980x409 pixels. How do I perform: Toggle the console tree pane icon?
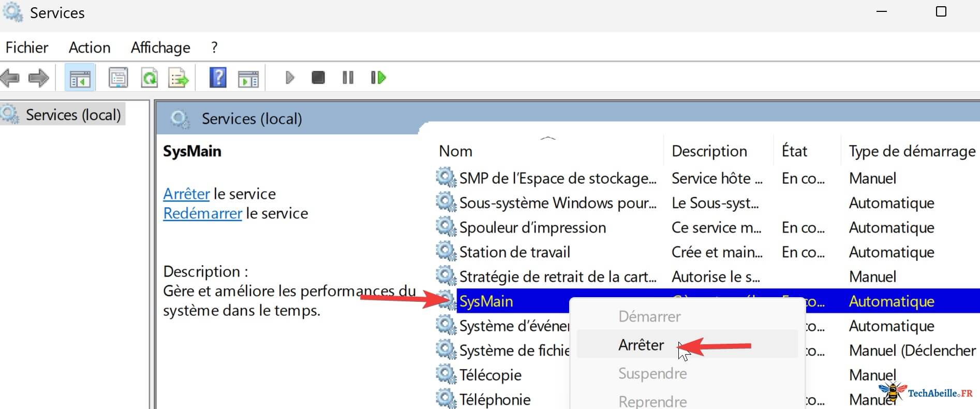click(80, 78)
